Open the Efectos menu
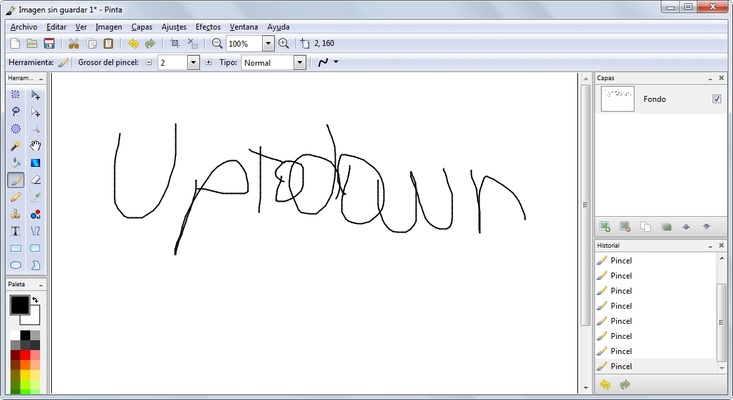This screenshot has height=400, width=733. (208, 27)
